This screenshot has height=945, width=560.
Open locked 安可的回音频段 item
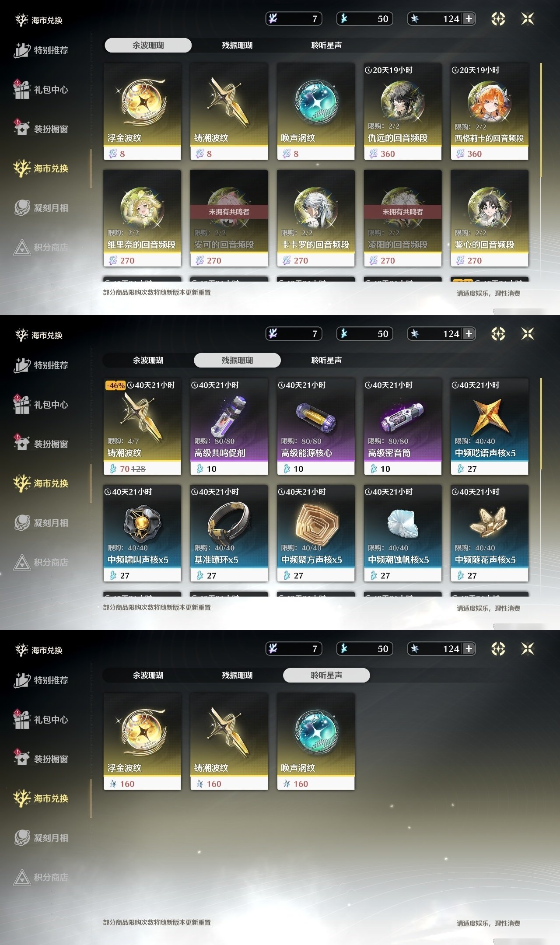click(x=229, y=218)
